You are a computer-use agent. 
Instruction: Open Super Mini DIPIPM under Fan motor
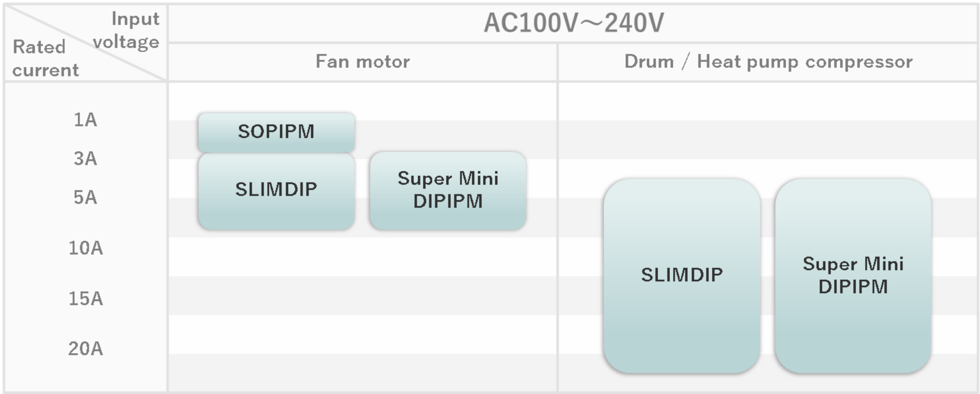(448, 191)
